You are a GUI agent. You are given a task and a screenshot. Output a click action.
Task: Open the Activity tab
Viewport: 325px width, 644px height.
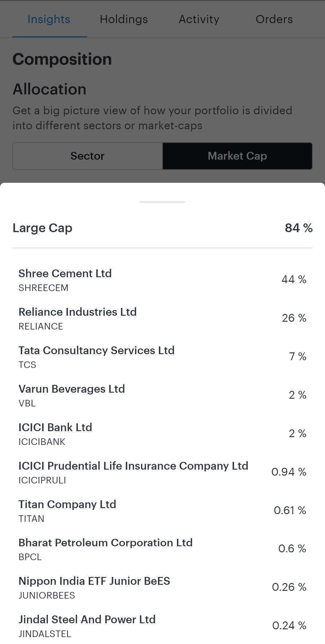click(199, 19)
